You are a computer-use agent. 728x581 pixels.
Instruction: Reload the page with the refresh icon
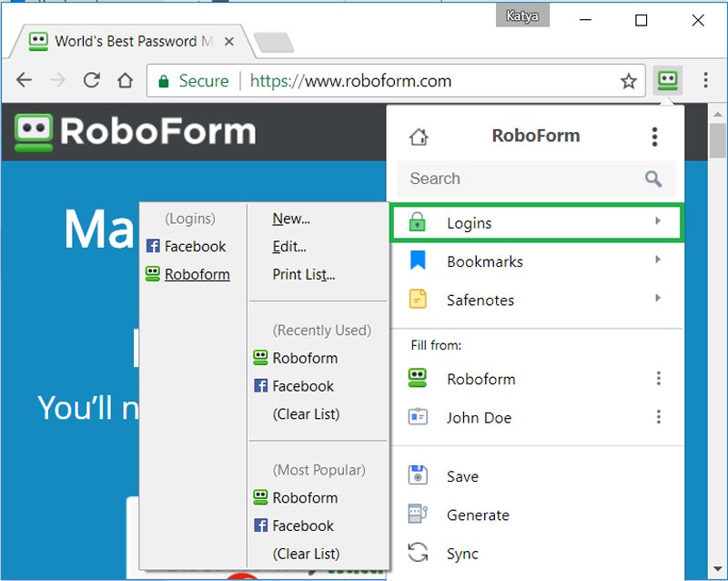[x=91, y=81]
